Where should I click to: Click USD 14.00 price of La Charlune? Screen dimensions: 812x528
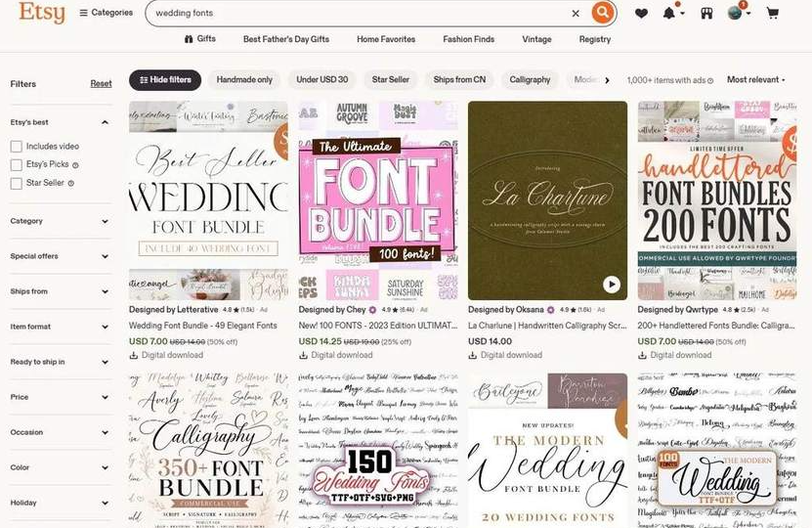pyautogui.click(x=490, y=341)
